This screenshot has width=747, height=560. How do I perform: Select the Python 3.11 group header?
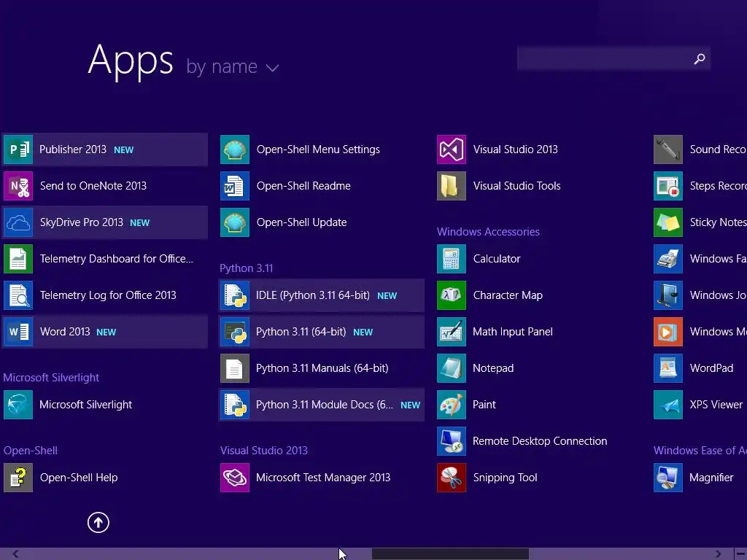point(247,268)
